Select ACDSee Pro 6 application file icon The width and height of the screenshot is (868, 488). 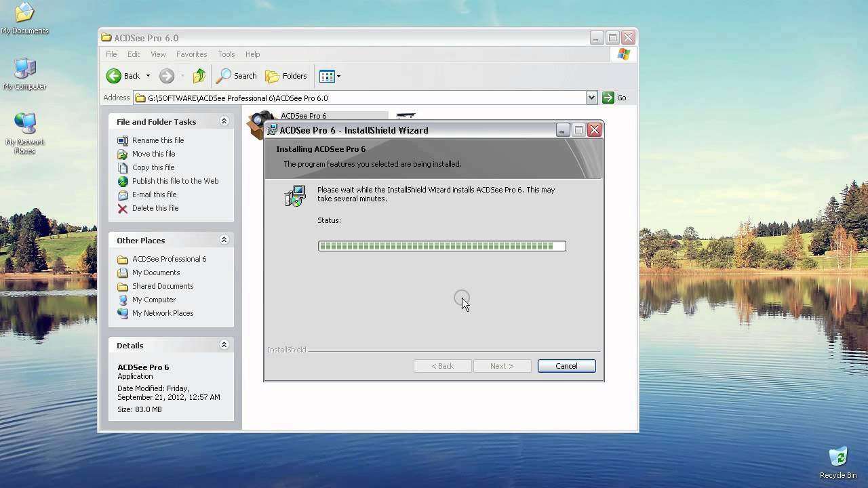[x=260, y=124]
